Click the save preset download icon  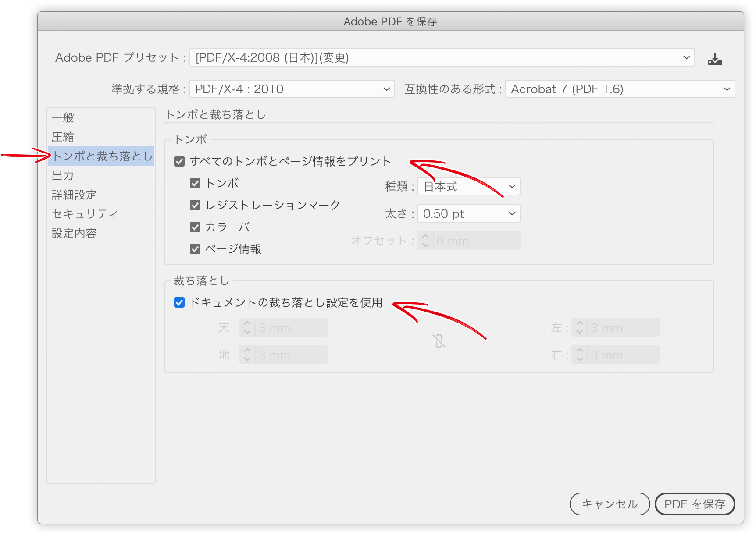[715, 59]
